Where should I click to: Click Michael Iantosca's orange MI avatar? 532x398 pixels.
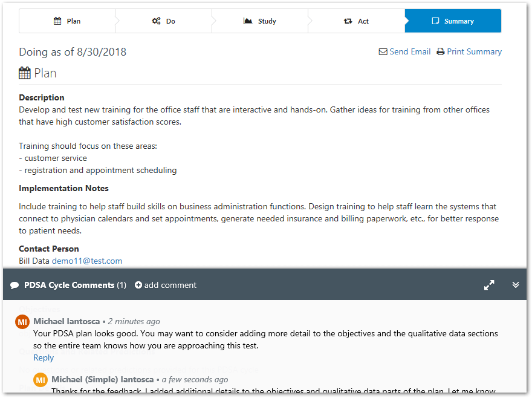22,322
